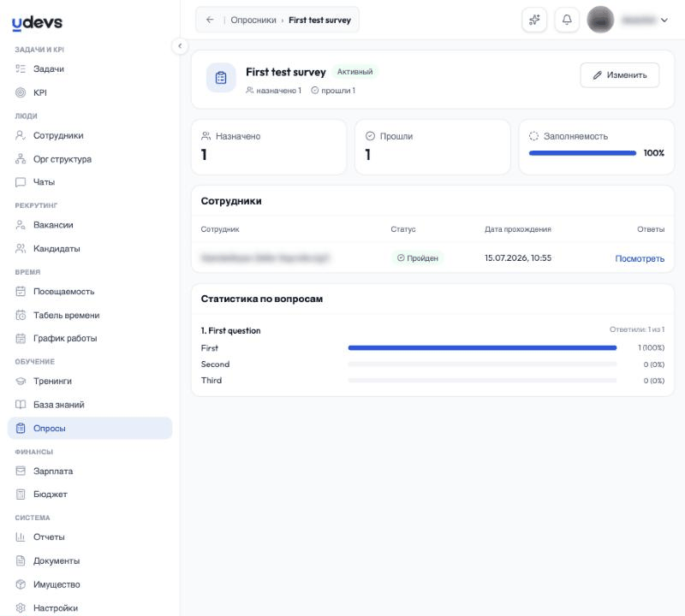The width and height of the screenshot is (685, 616).
Task: Click the Прошли statistics card
Action: 432,147
